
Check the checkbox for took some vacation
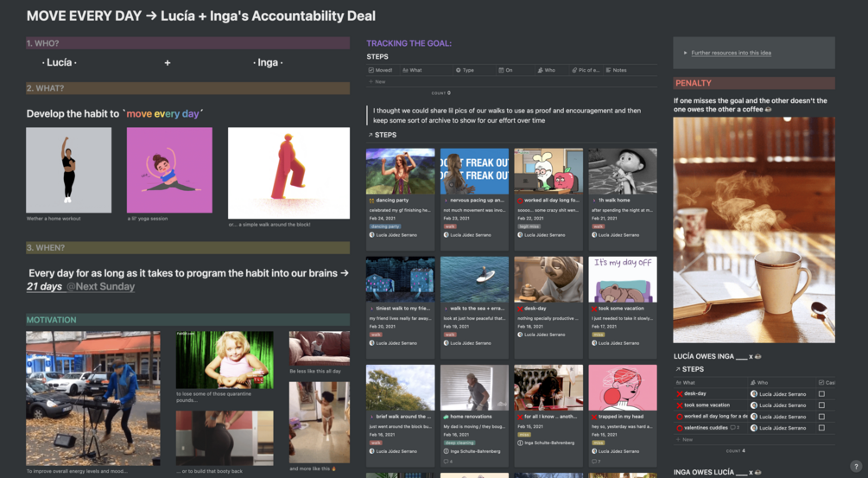point(821,405)
